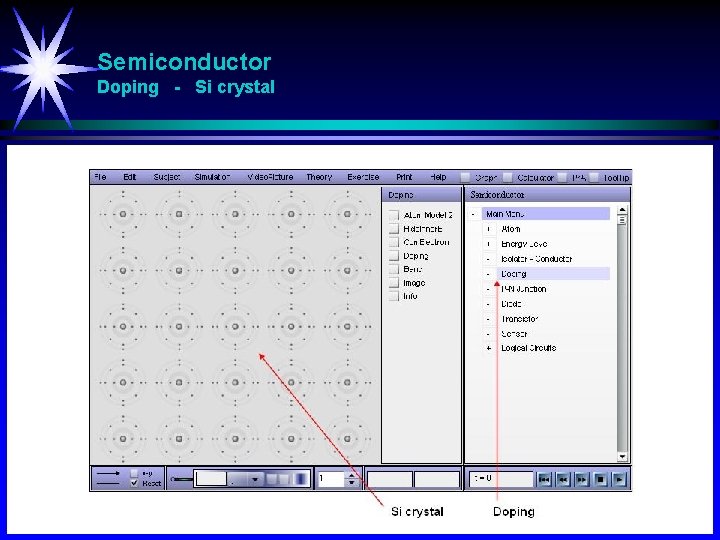This screenshot has height=540, width=720.
Task: Check the Info option
Action: [x=394, y=296]
